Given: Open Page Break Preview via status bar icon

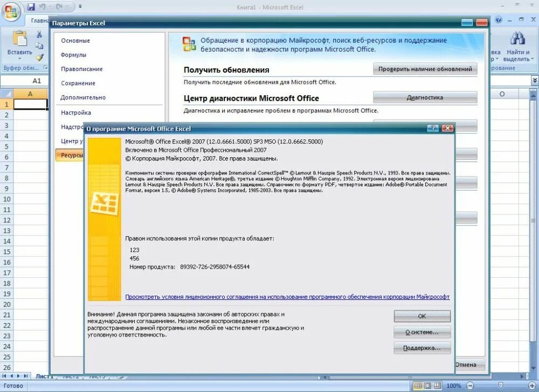Looking at the screenshot, I should [438, 385].
